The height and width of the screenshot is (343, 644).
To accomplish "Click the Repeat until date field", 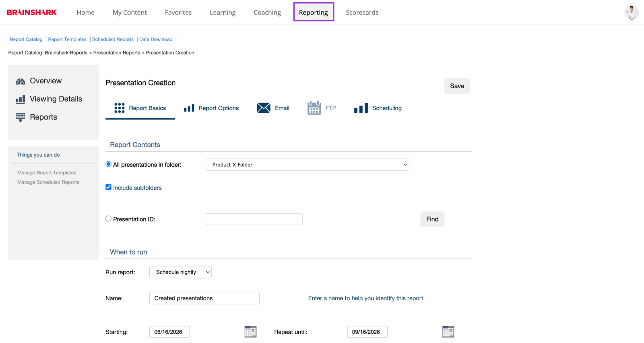I will coord(367,332).
